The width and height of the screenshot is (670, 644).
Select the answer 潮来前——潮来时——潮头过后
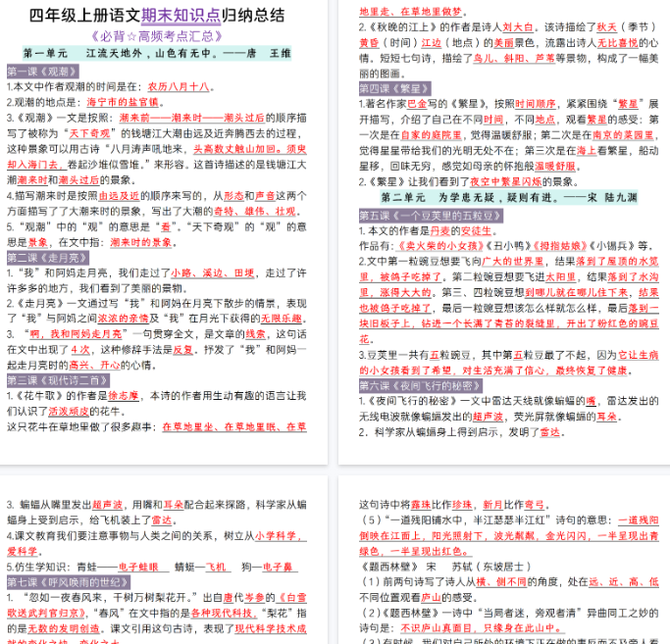pyautogui.click(x=192, y=118)
